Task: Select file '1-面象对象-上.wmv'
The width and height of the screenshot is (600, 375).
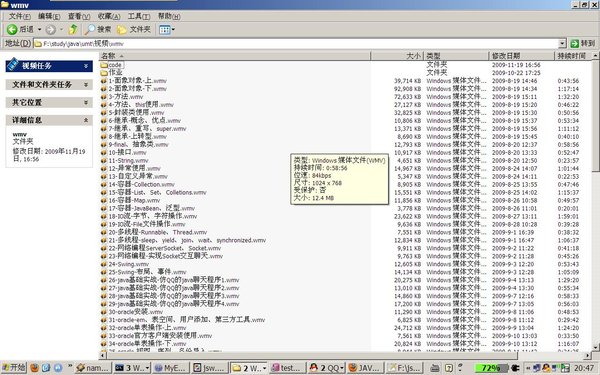Action: (x=137, y=81)
